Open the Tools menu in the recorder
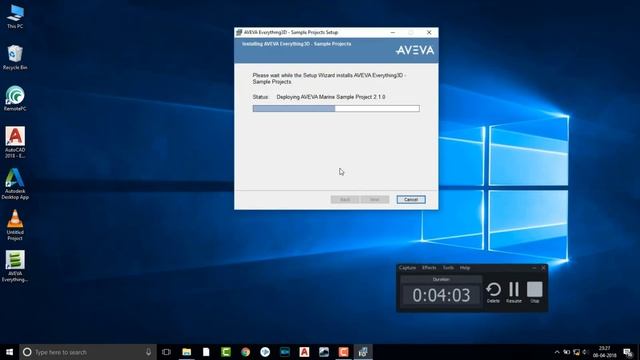The image size is (640, 360). click(448, 268)
